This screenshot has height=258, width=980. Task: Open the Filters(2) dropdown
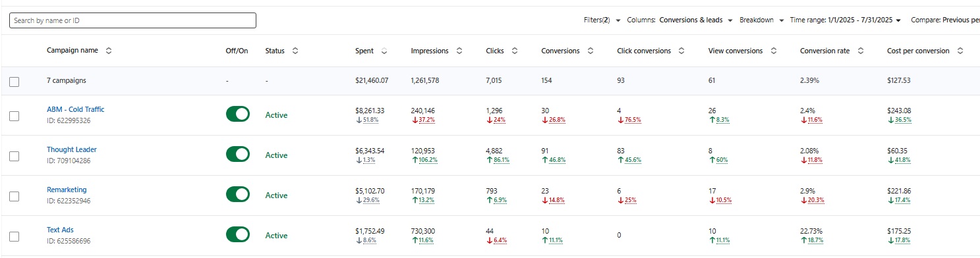pos(602,20)
